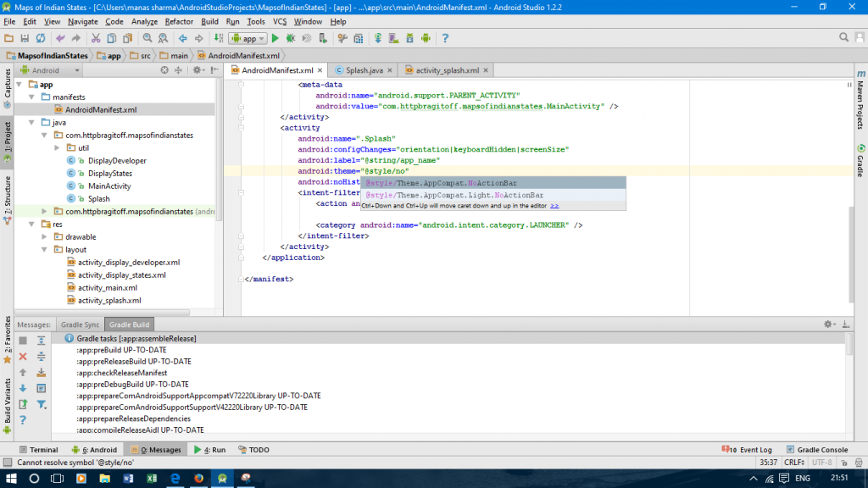The image size is (868, 488).
Task: Open MainActivity class in project tree
Action: point(109,186)
